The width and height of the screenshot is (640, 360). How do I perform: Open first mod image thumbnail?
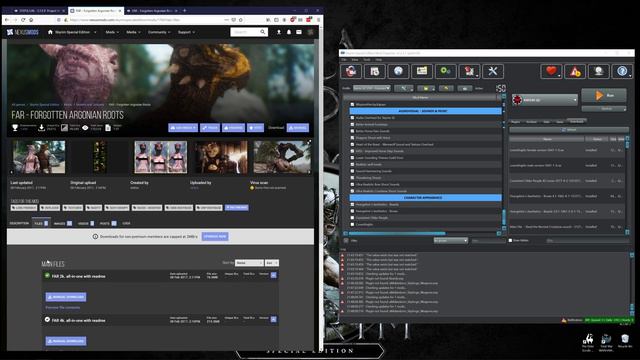coord(39,157)
